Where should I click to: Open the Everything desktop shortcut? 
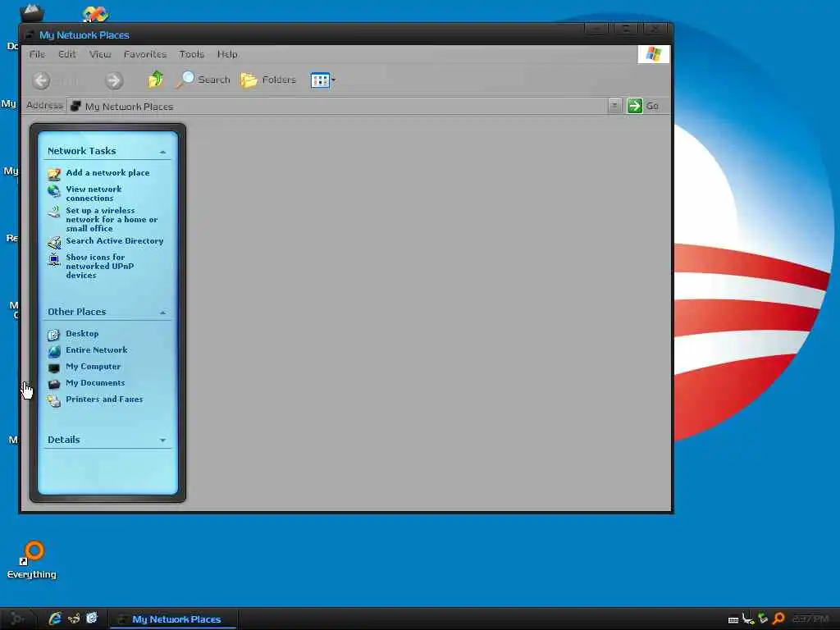click(x=32, y=560)
